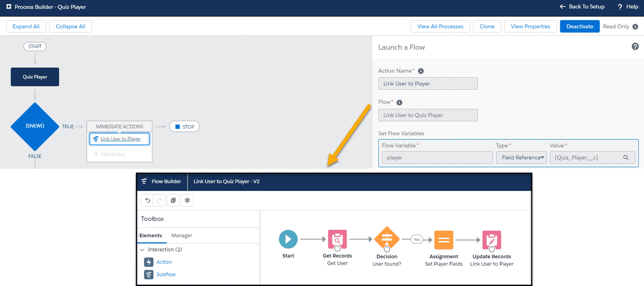Click the Undo icon in Flow Builder
This screenshot has height=286, width=644.
pos(147,200)
